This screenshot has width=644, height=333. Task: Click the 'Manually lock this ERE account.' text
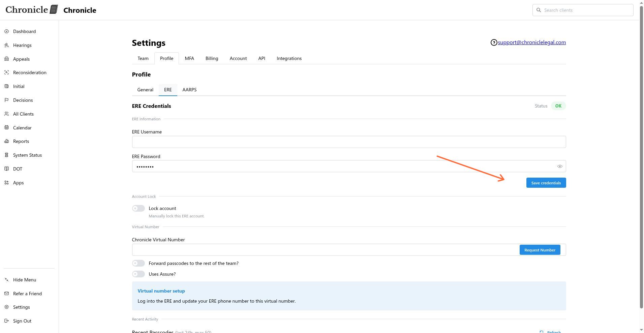pos(177,216)
